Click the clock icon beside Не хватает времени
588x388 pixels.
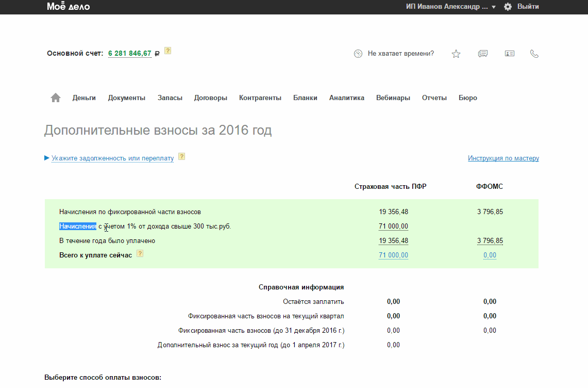[358, 54]
